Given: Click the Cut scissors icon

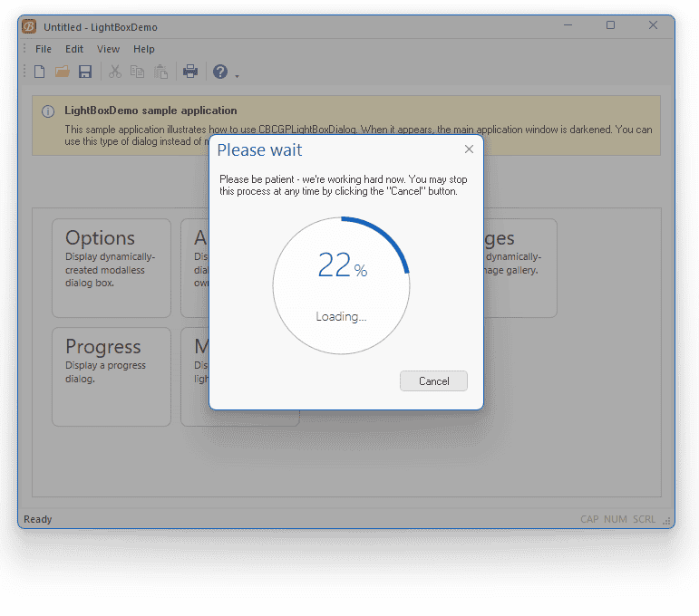Looking at the screenshot, I should pos(115,72).
